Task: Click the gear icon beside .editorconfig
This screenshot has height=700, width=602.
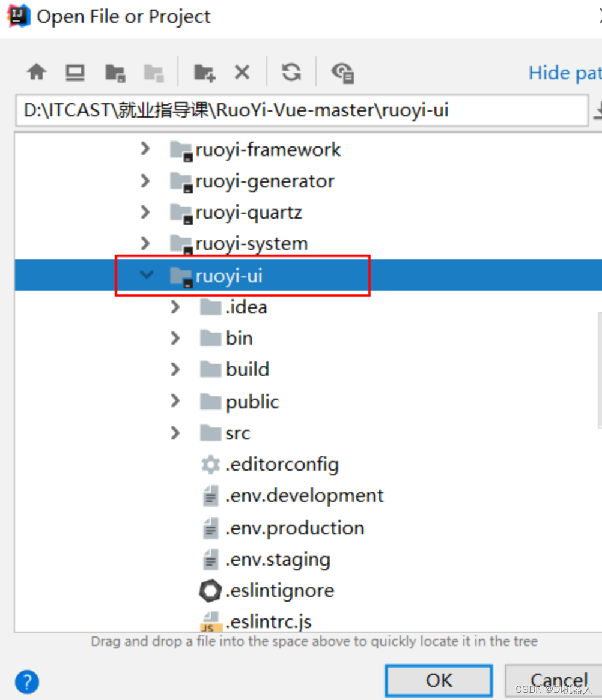Action: (210, 465)
